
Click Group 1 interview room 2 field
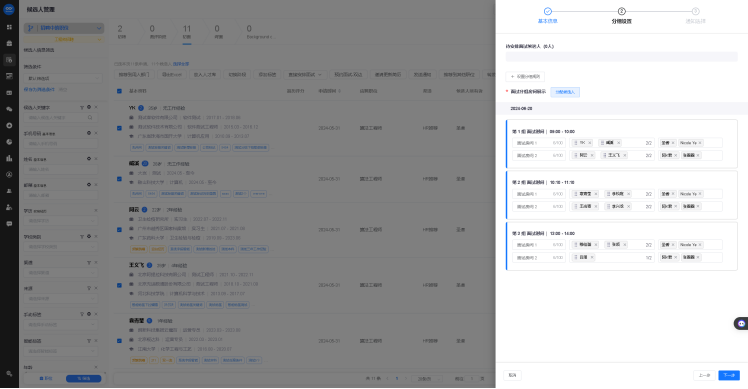(x=539, y=155)
